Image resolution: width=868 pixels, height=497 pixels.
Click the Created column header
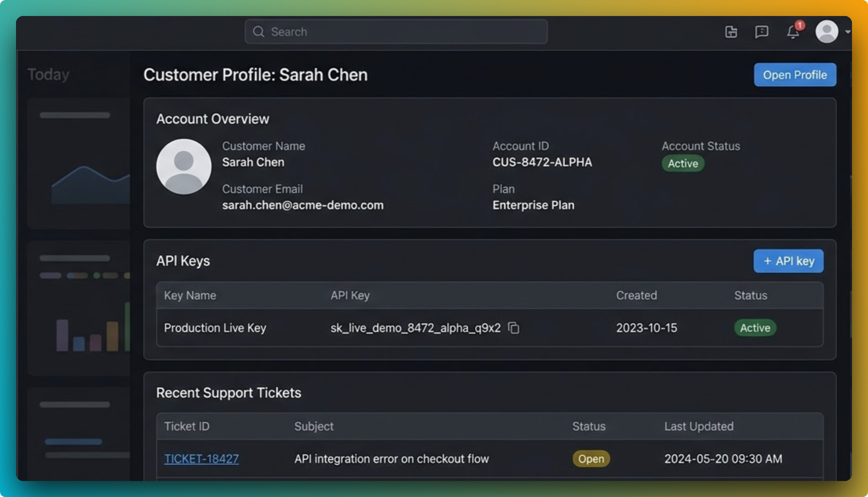coord(636,295)
